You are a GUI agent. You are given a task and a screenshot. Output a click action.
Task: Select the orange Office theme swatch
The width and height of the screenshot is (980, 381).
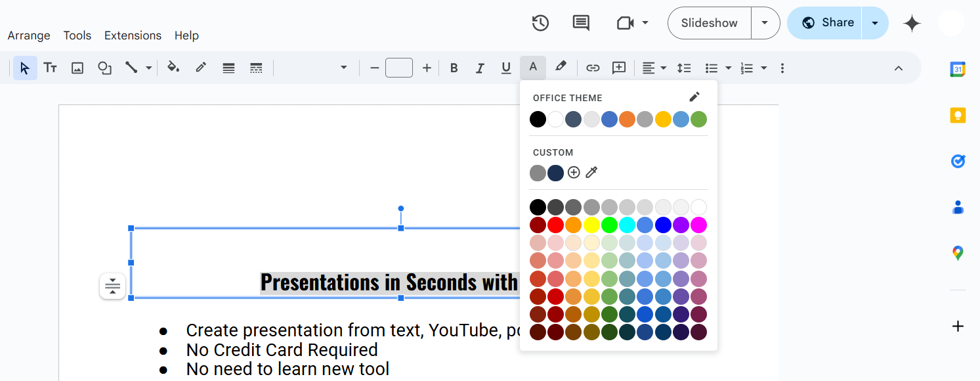click(x=627, y=120)
